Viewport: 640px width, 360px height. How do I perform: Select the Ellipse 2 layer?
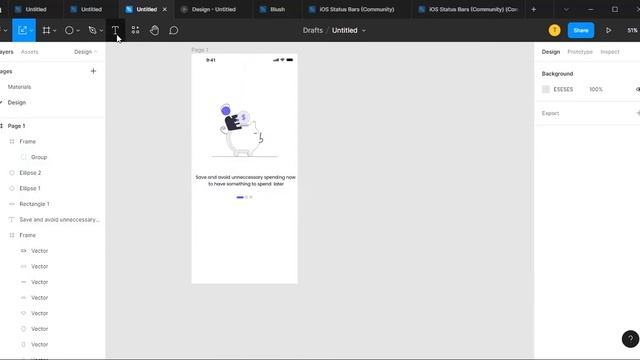point(30,173)
